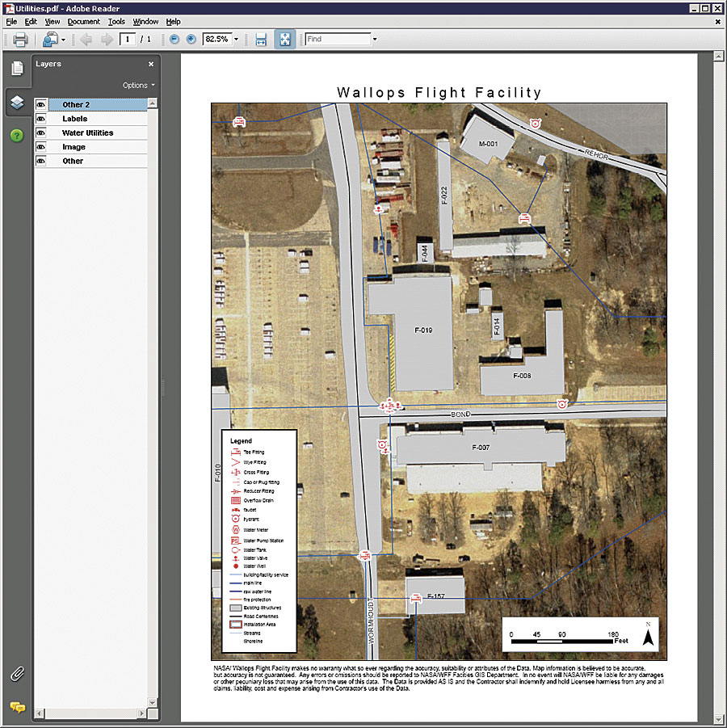Go to next page arrow
The width and height of the screenshot is (727, 728).
click(x=107, y=40)
